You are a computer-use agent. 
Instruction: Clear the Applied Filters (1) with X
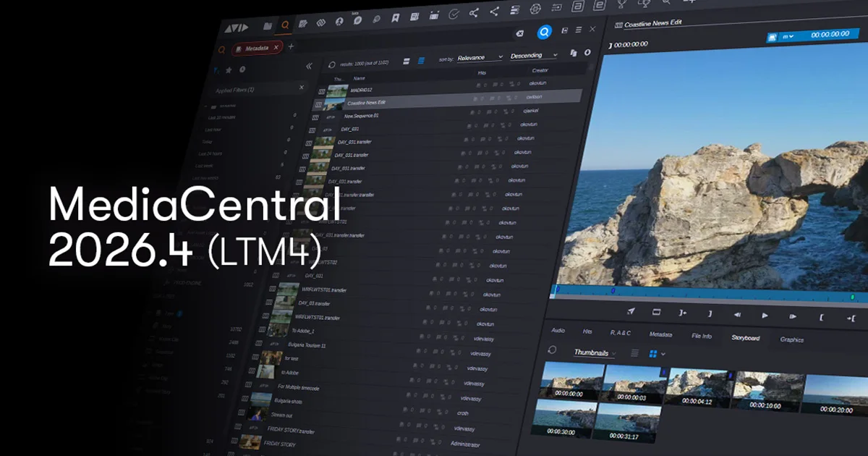coord(302,88)
